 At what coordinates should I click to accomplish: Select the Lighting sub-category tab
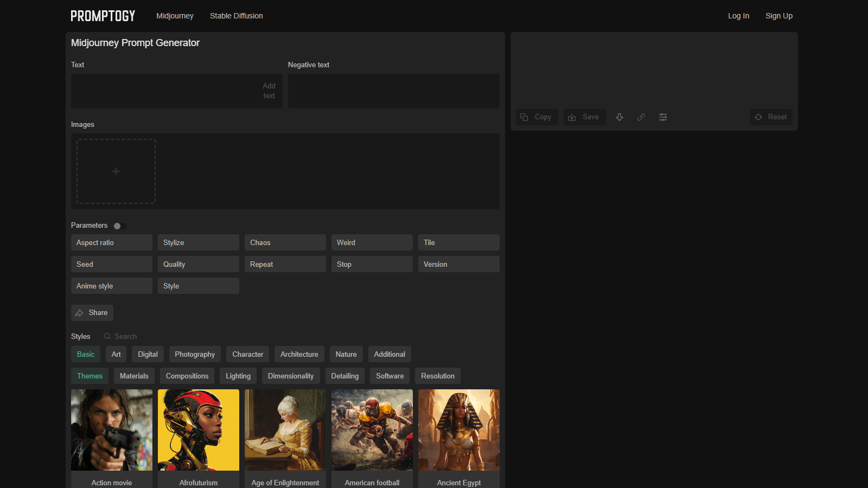tap(238, 376)
